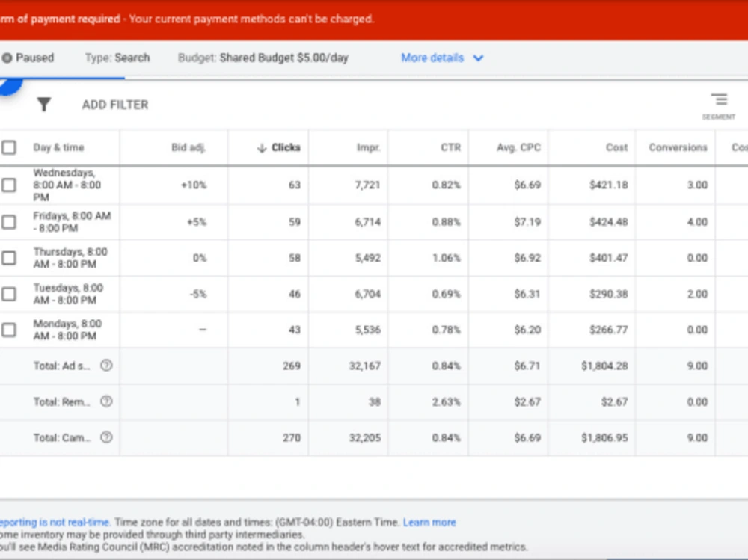Click the 4.00 conversions cell

pyautogui.click(x=697, y=222)
